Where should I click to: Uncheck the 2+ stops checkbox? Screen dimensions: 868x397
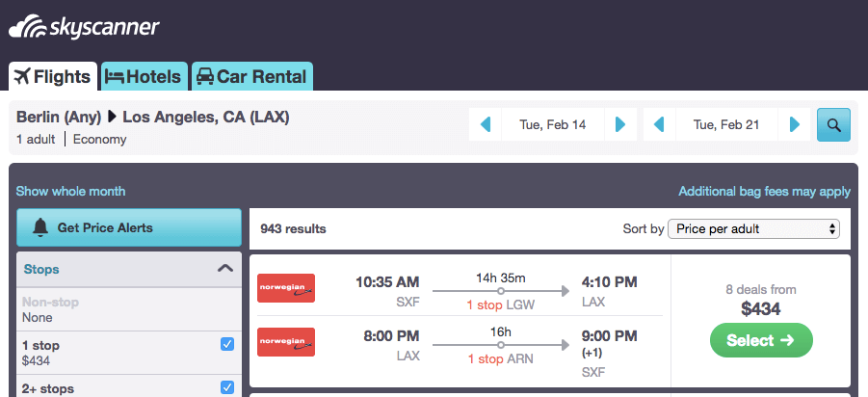(x=227, y=387)
